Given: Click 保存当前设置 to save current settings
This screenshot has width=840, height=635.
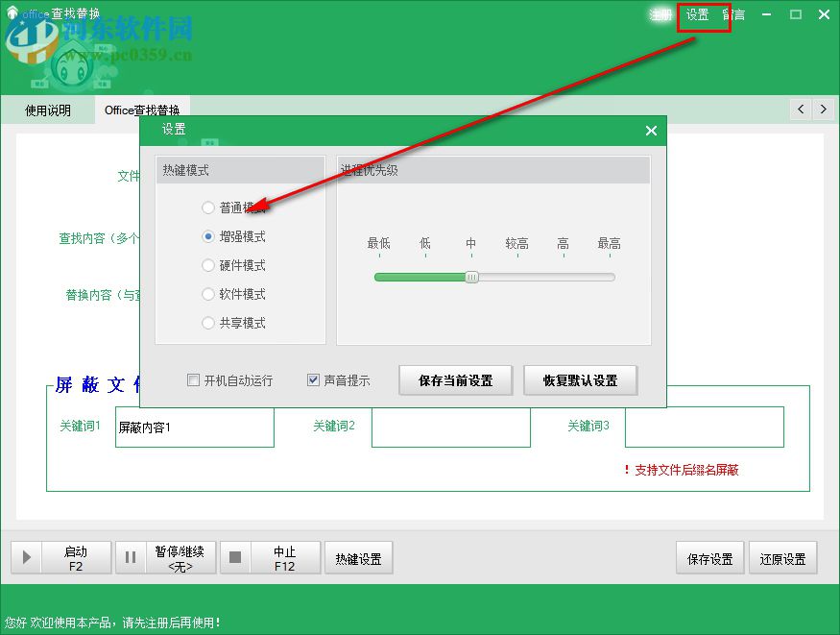Looking at the screenshot, I should (455, 379).
